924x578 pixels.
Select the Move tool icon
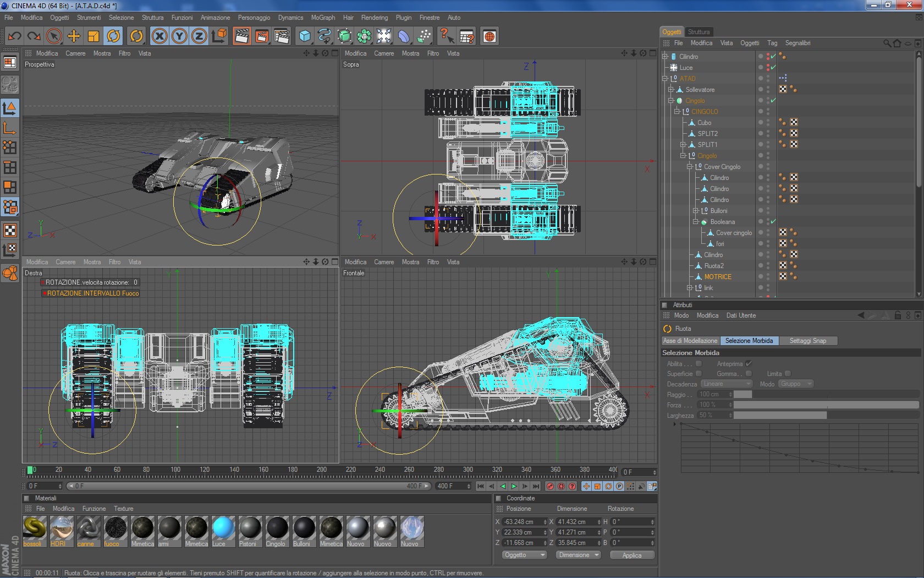point(74,36)
